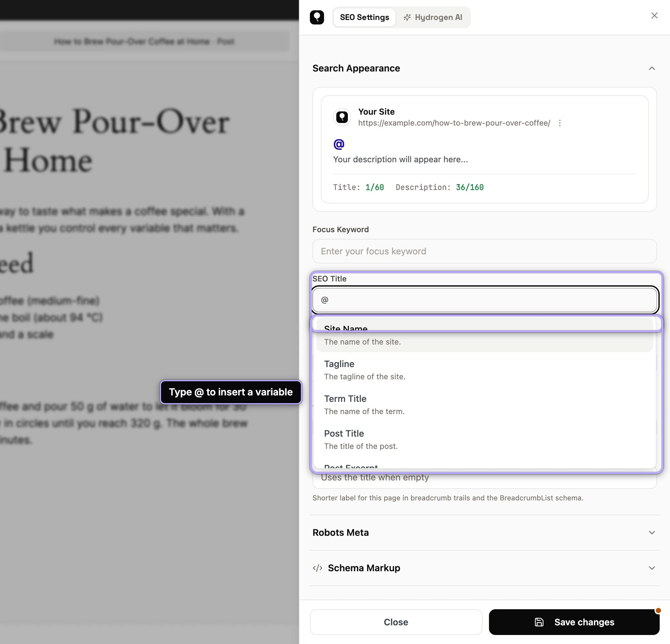Viewport: 670px width, 644px height.
Task: Click the Close button
Action: (396, 622)
